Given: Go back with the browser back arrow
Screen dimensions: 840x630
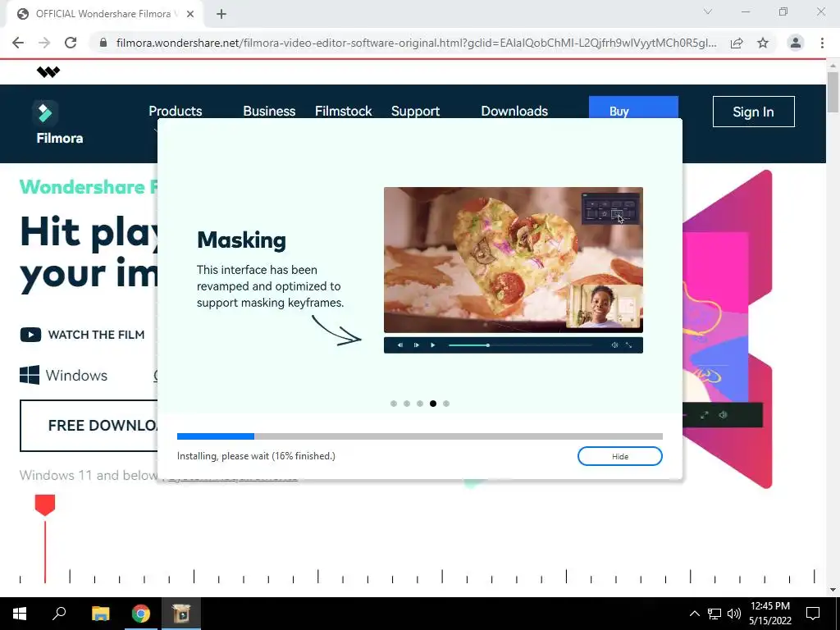Looking at the screenshot, I should [18, 43].
